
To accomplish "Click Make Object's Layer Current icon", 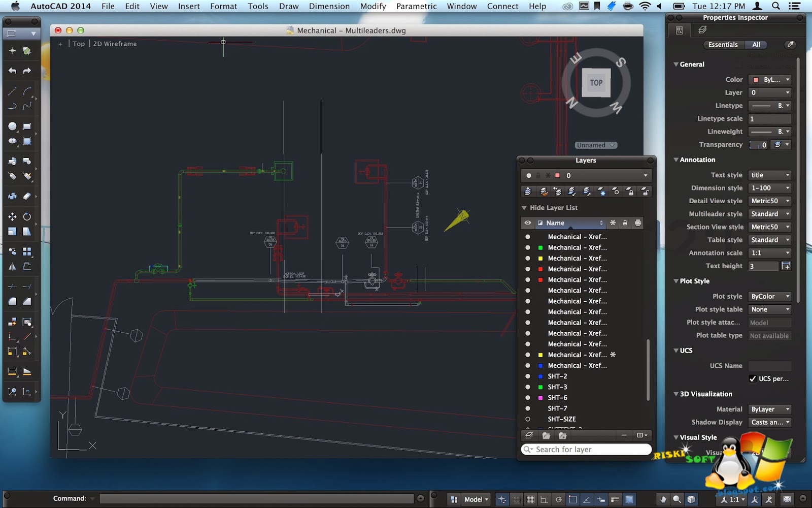I will click(528, 192).
